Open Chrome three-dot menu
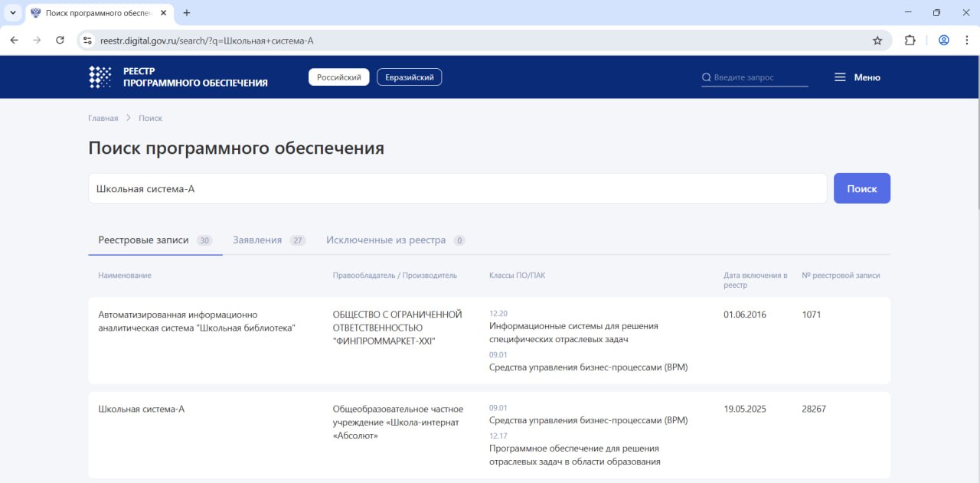Viewport: 980px width, 483px height. [966, 41]
